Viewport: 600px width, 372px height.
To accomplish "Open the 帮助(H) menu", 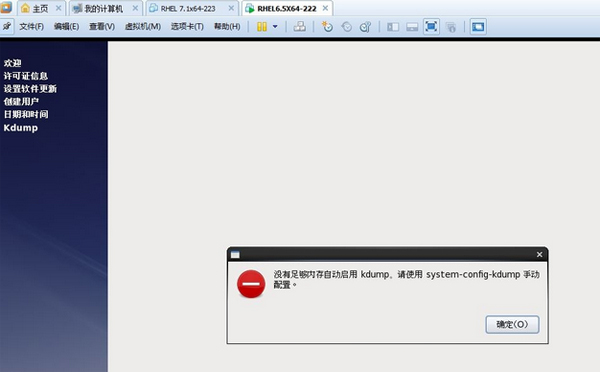I will 227,26.
